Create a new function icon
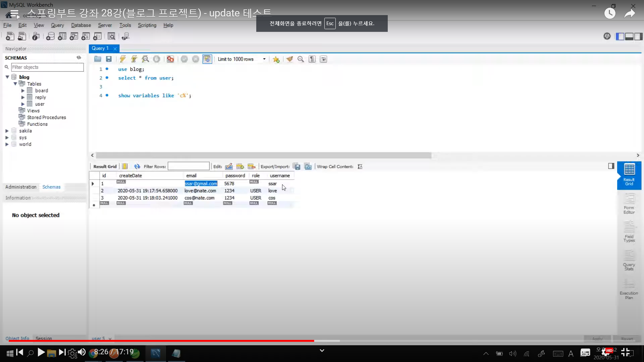 [x=97, y=36]
